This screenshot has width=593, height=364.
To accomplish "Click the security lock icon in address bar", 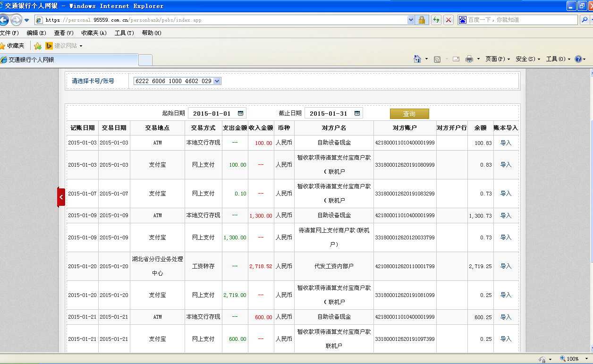I will tap(422, 20).
